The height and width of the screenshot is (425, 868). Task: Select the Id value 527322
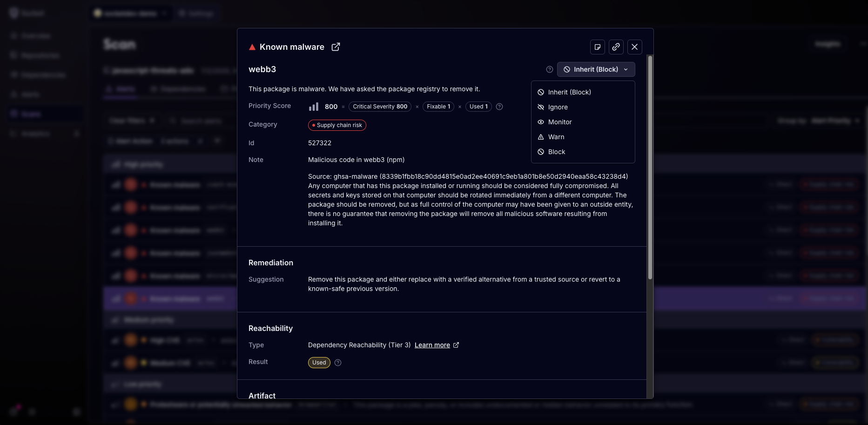(x=320, y=143)
